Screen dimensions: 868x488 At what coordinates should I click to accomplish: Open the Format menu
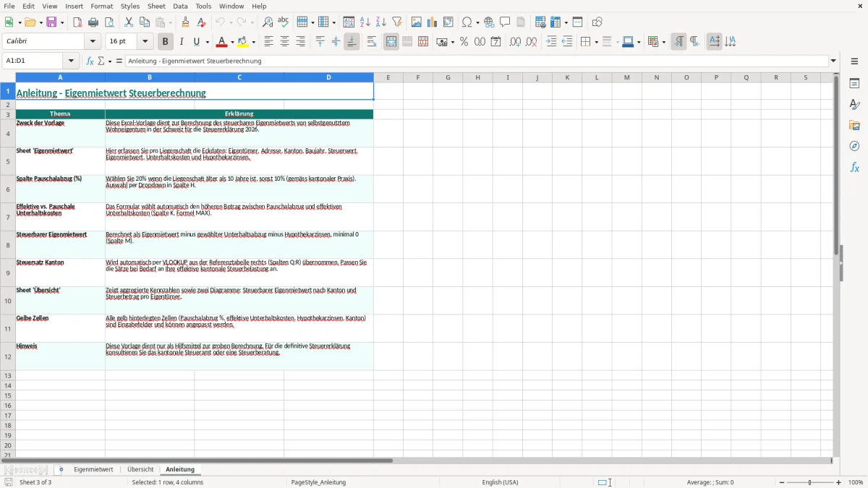pyautogui.click(x=102, y=6)
